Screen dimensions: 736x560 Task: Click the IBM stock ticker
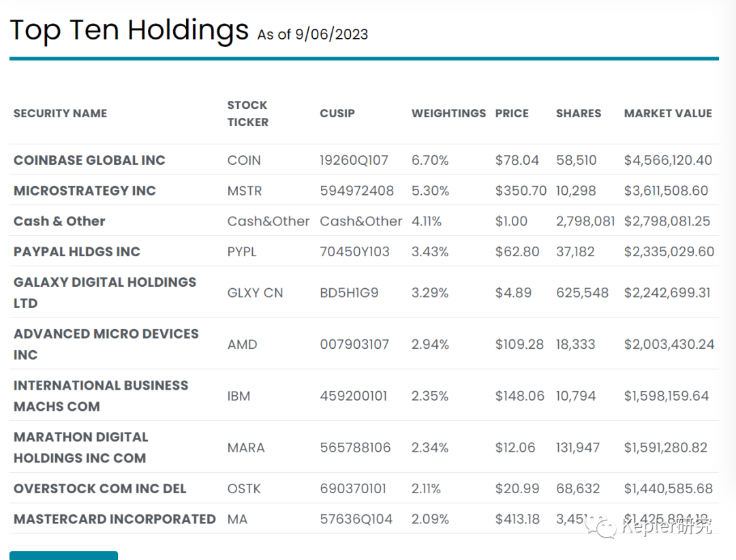(239, 396)
